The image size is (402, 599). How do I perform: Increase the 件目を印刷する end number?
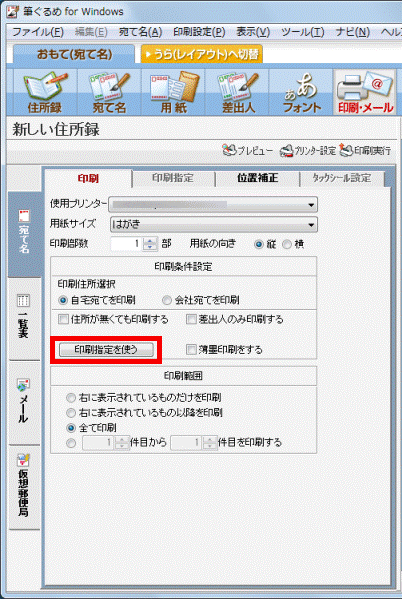(x=209, y=439)
